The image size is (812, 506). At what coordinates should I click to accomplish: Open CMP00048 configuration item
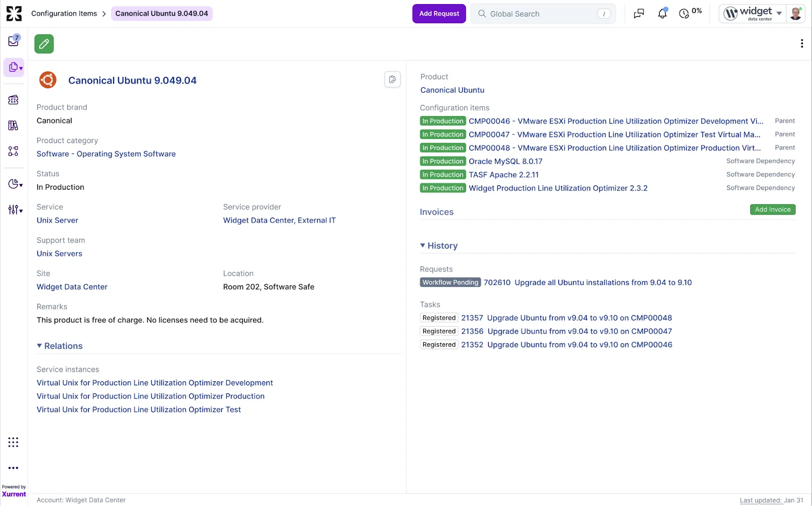(x=615, y=148)
